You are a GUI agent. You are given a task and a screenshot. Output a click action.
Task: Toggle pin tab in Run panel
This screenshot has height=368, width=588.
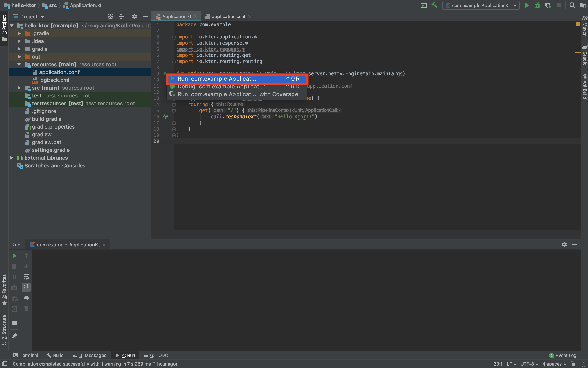(x=14, y=336)
